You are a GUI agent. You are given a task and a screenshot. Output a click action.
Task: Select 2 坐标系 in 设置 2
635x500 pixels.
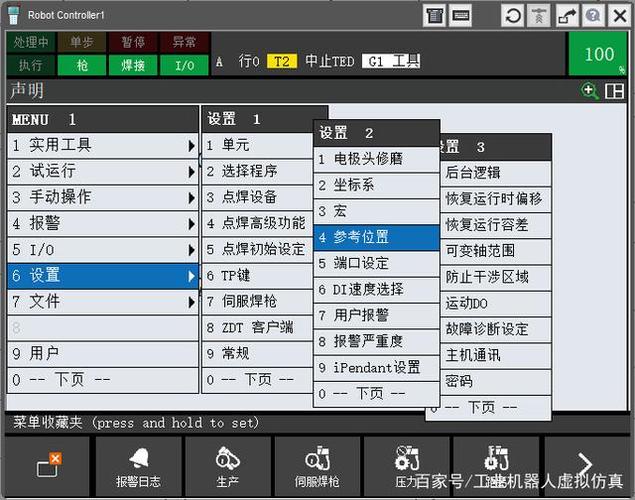click(x=377, y=186)
